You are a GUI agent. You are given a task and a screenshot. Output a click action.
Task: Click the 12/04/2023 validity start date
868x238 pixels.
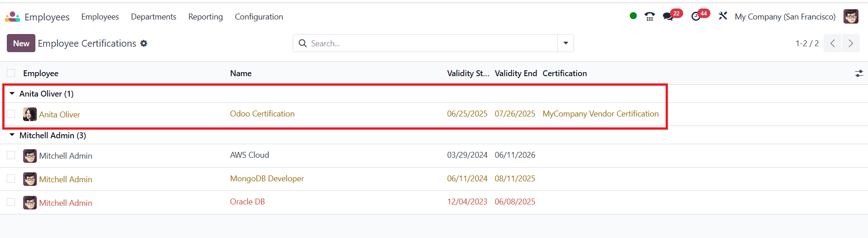(x=467, y=202)
